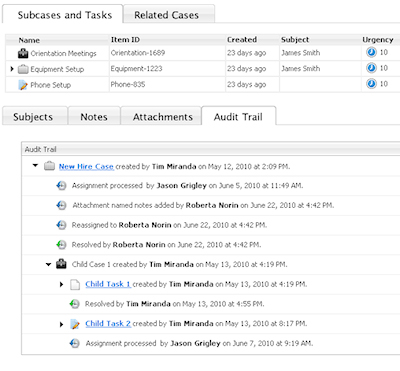
Task: Follow the Child Task 2 link
Action: [108, 323]
